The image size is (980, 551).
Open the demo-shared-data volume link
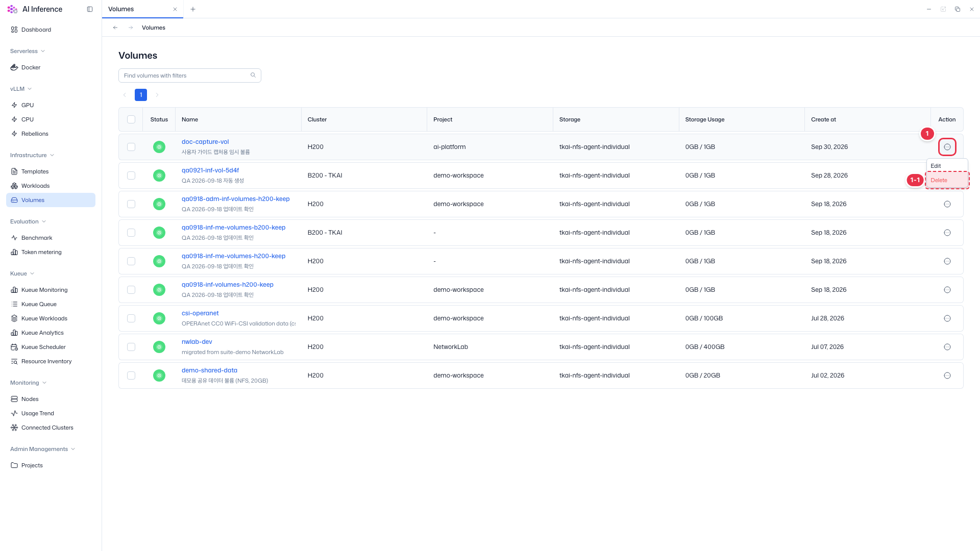(x=209, y=370)
